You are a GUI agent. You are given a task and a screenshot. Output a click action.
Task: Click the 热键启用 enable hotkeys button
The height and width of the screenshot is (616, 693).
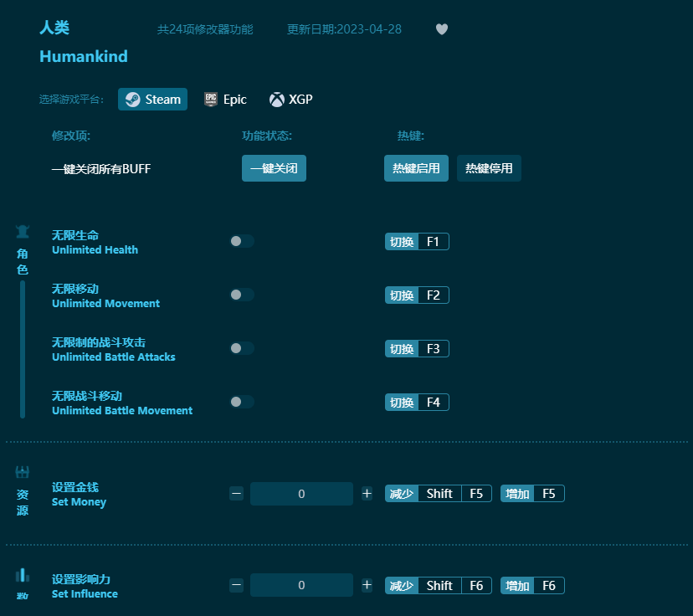(x=416, y=168)
